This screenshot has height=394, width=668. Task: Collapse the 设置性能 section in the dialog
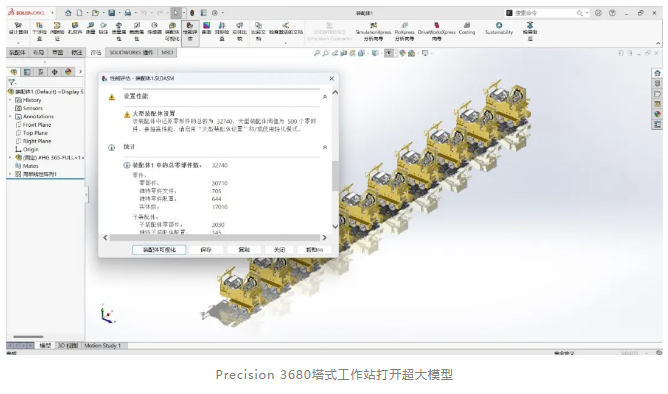tap(325, 97)
